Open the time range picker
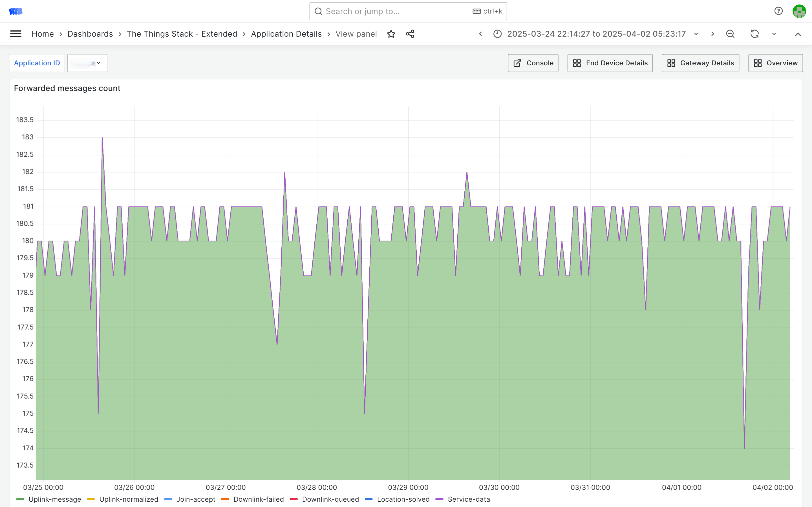The height and width of the screenshot is (507, 812). click(x=596, y=34)
